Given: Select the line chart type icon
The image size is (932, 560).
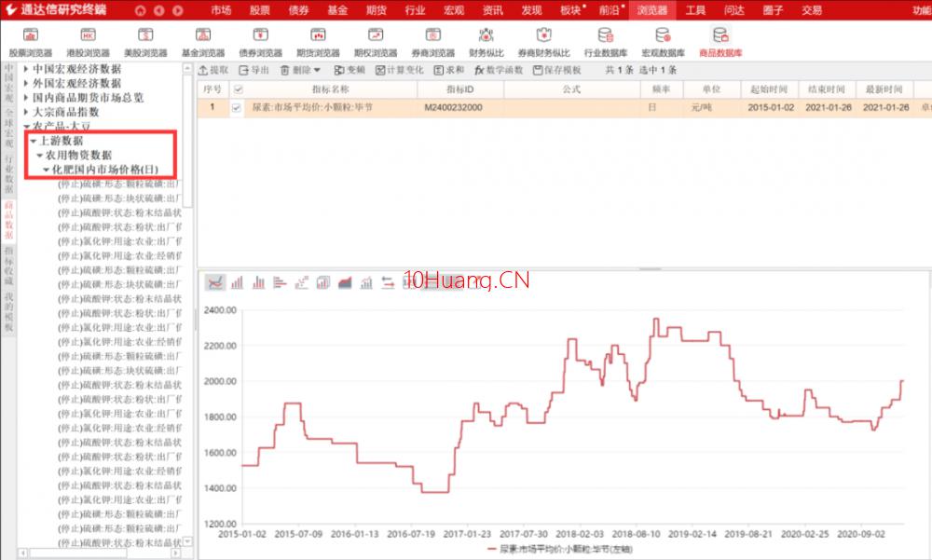Looking at the screenshot, I should tap(215, 282).
